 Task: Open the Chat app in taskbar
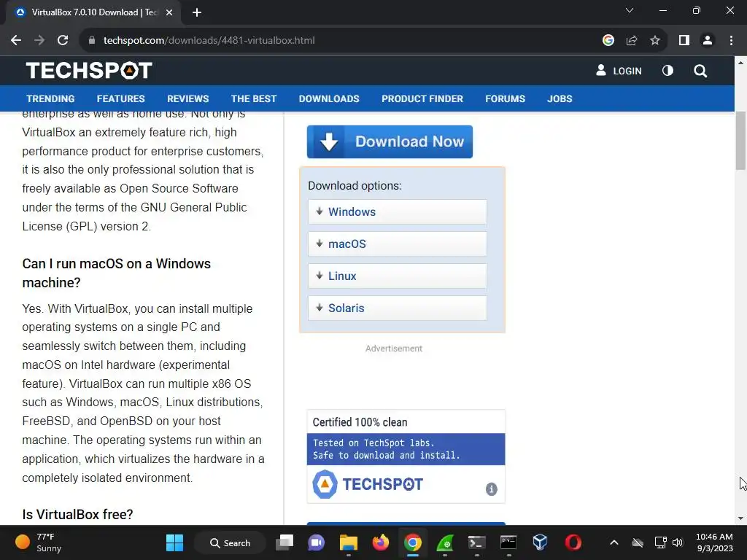coord(316,542)
